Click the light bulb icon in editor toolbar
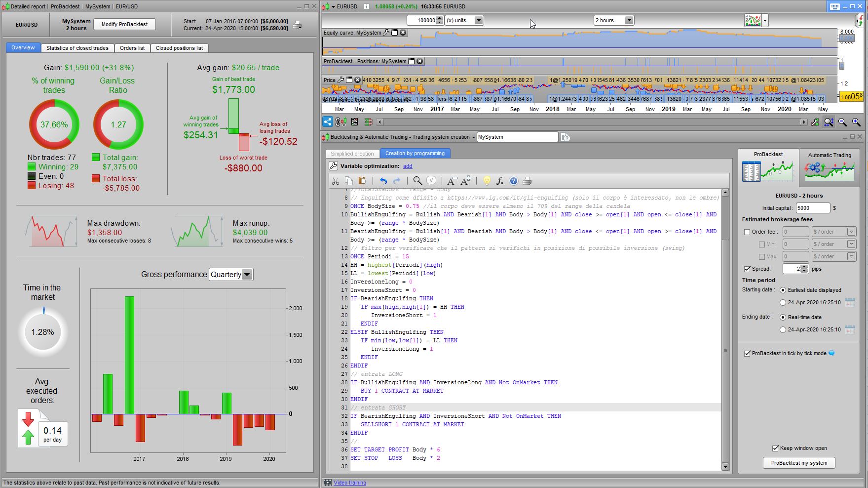Viewport: 868px width, 488px height. coord(487,181)
